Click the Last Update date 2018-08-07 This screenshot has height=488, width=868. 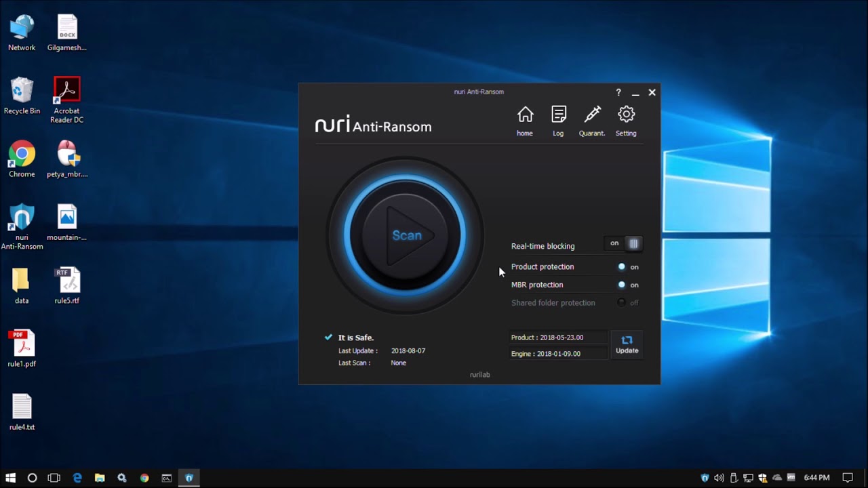click(408, 351)
